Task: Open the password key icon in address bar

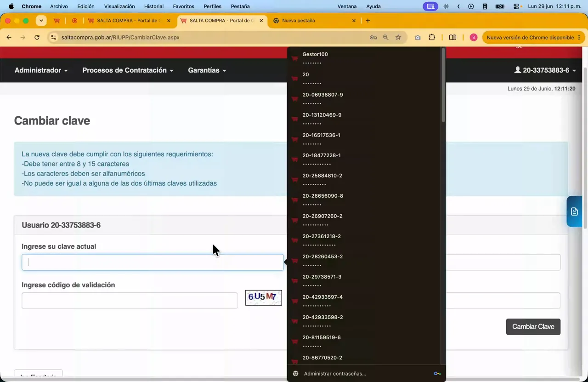Action: pos(373,37)
